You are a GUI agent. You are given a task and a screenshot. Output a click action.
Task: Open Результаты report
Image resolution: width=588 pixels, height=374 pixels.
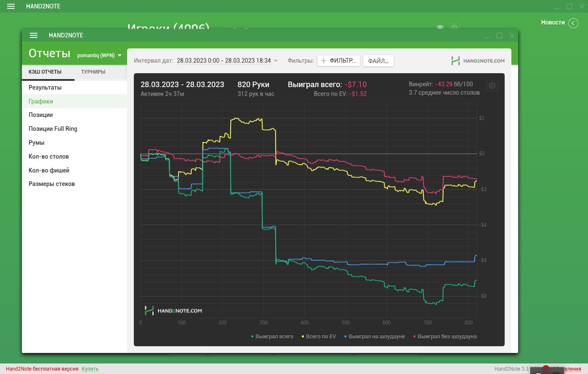pos(74,88)
